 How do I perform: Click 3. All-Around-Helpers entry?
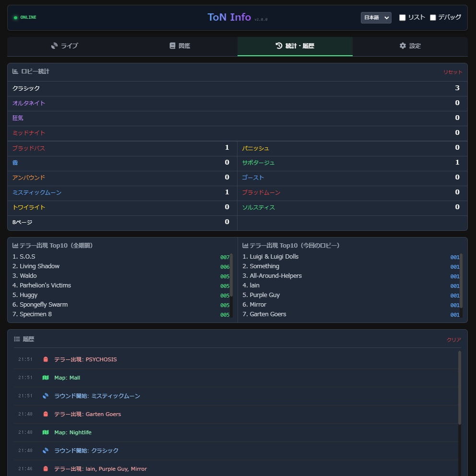coord(272,276)
